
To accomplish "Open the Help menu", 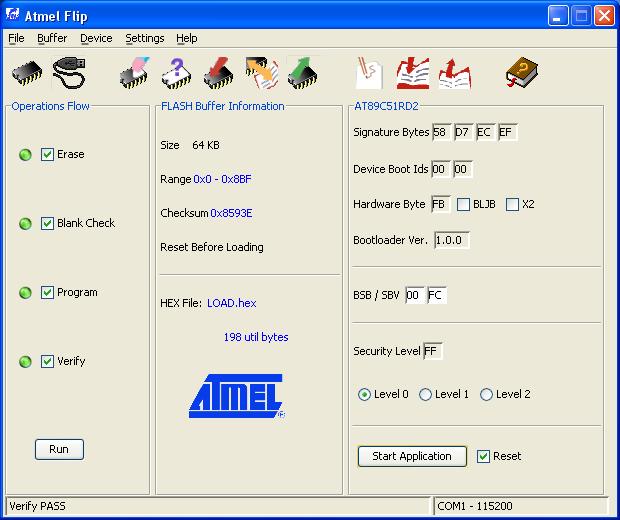I will point(187,38).
